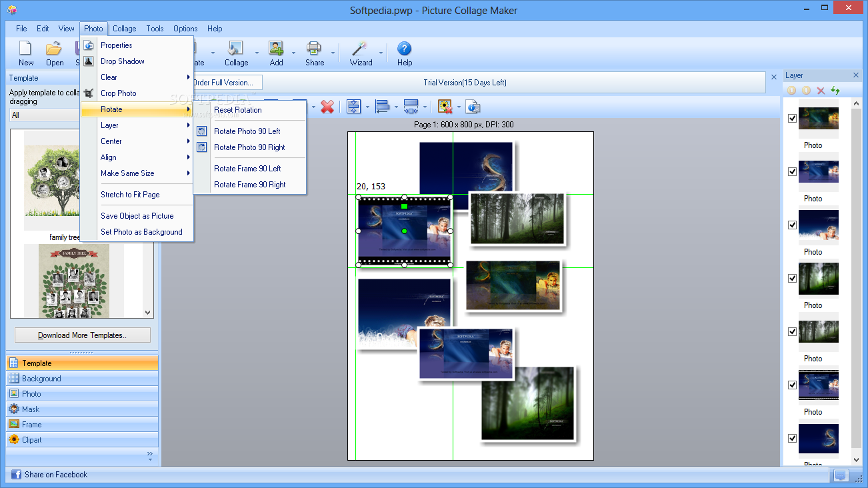Screen dimensions: 868x488
Task: Uncheck the third Photo layer checkbox
Action: click(792, 225)
